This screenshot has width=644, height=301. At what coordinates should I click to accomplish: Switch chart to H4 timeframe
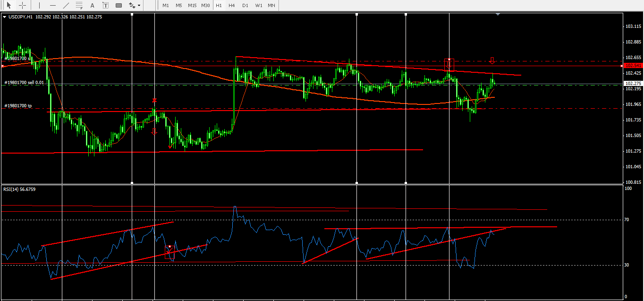(232, 5)
